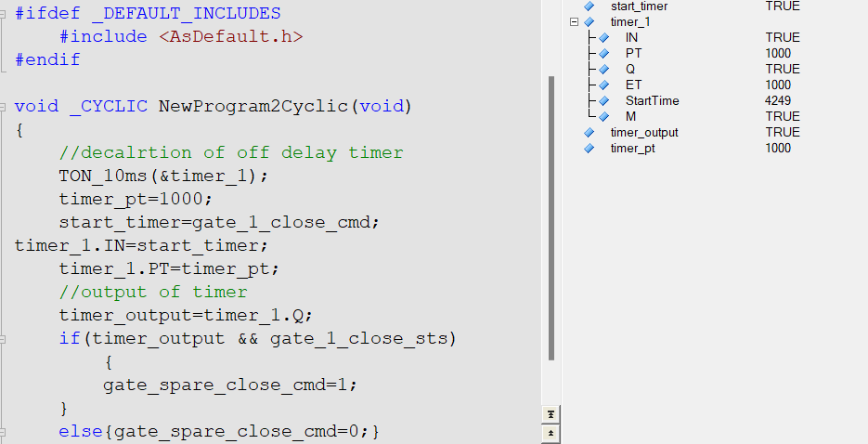The image size is (868, 444).
Task: Click the jump-to-top arrow button below scrollbar
Action: coord(551,414)
